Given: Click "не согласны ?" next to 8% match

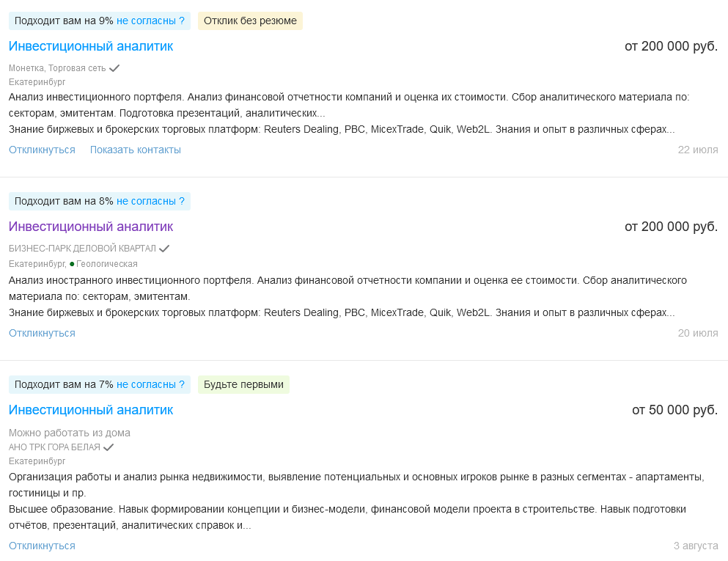Looking at the screenshot, I should coord(150,201).
